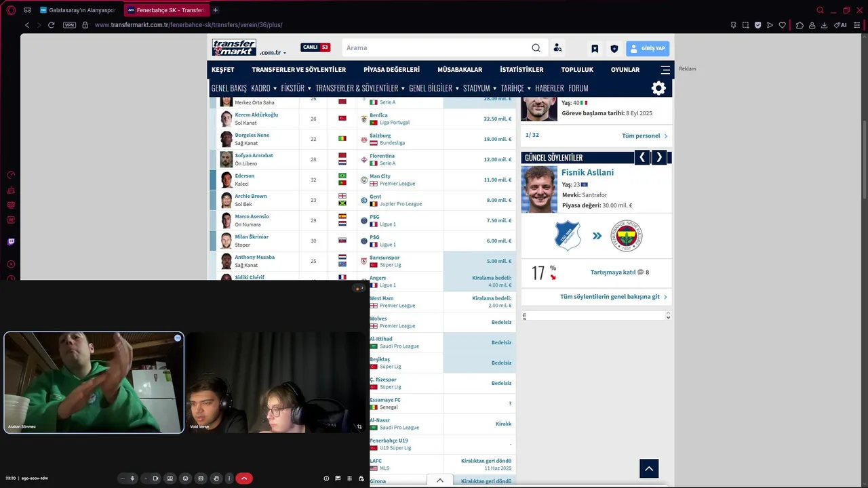Open club settings gear icon
Screen dimensions: 868x488
658,88
